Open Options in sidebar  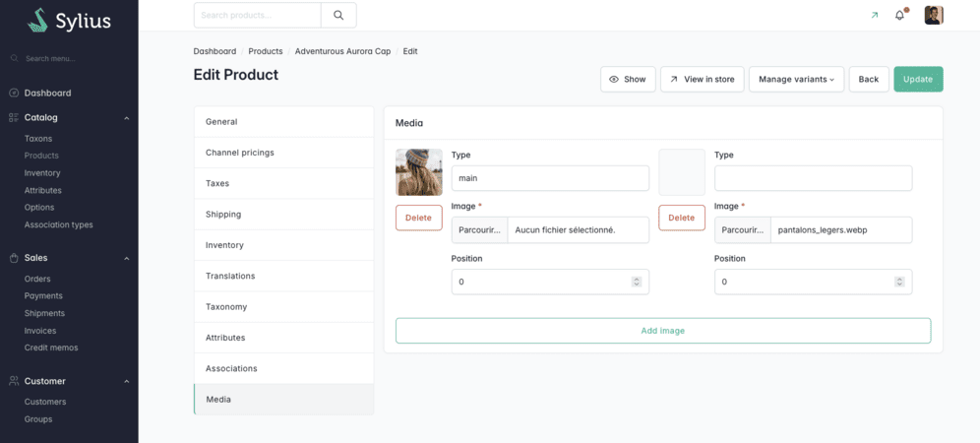39,207
